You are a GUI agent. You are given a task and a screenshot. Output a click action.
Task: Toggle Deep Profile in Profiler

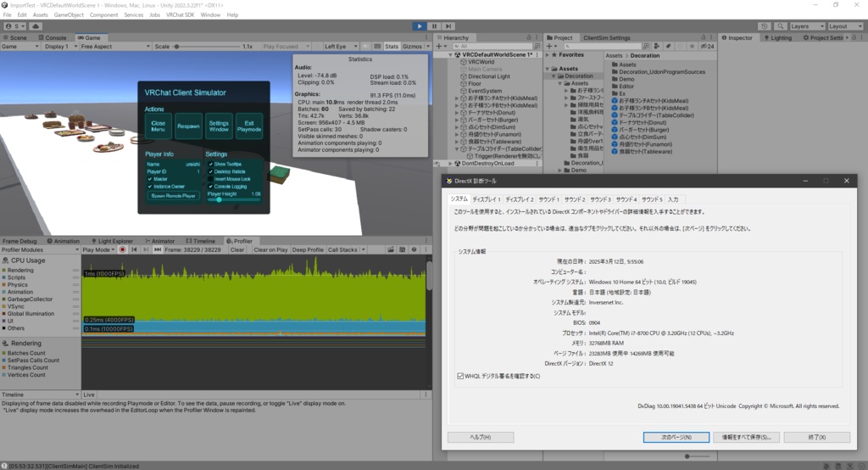pos(308,250)
